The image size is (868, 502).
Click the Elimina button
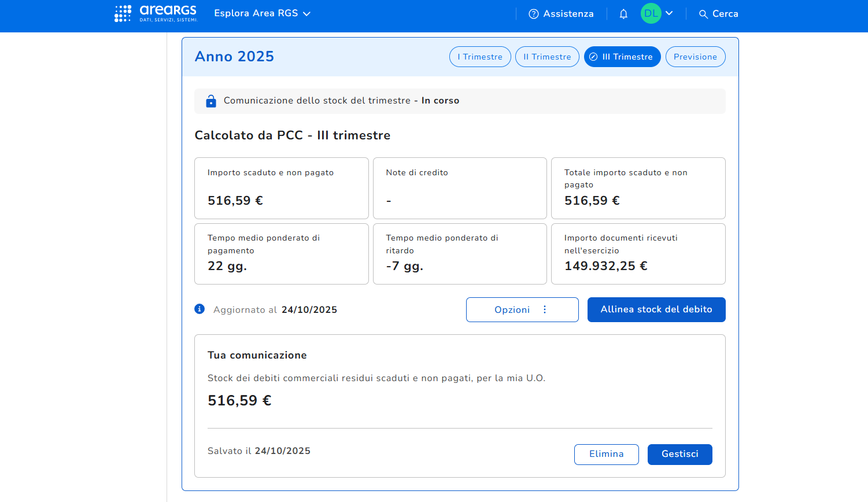coord(606,454)
